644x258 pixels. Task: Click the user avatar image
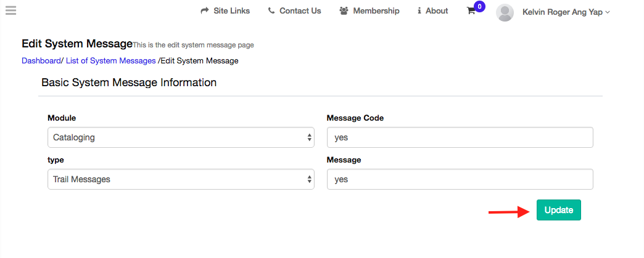point(505,12)
